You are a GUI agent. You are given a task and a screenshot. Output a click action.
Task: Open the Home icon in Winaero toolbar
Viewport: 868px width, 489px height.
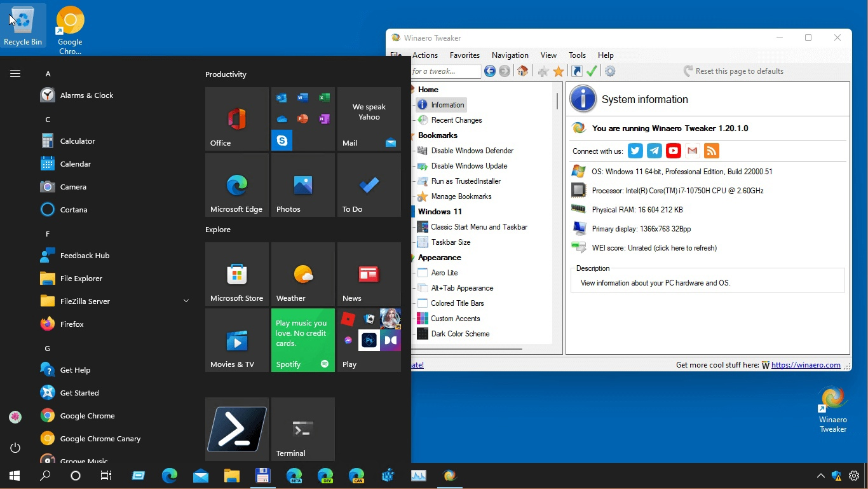coord(522,71)
